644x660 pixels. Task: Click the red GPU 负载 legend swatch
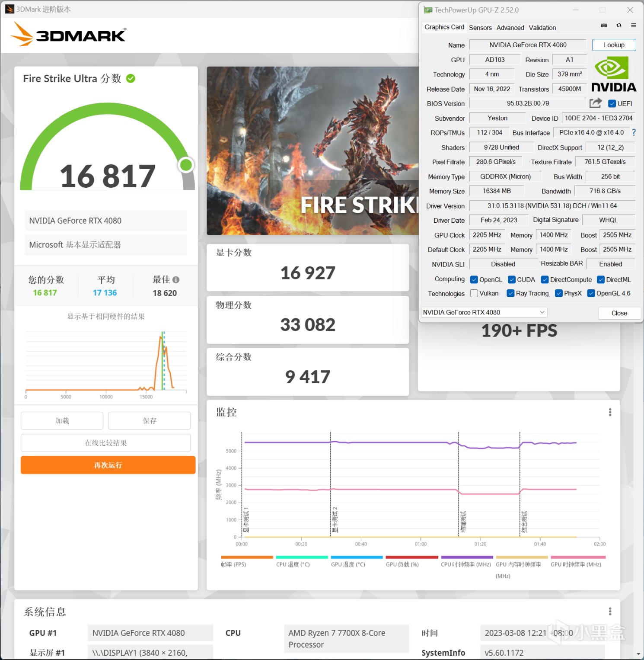pos(411,557)
